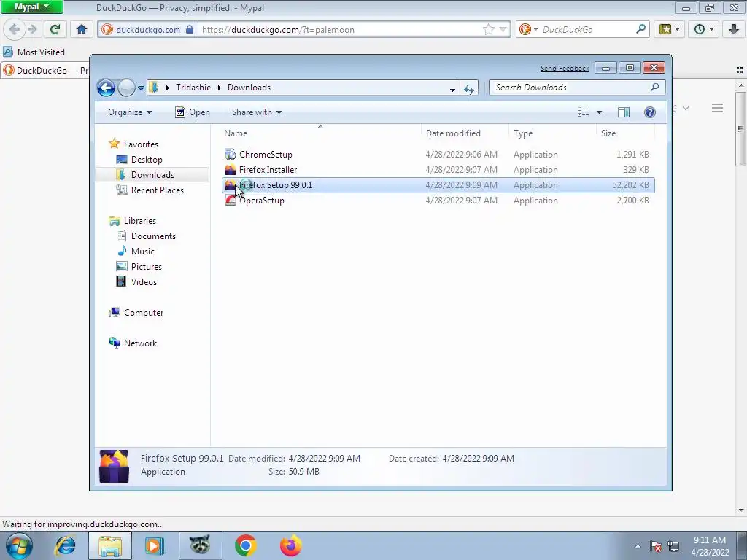Open Mypal bookmarks menu button
Screen dimensions: 747x560
(670, 29)
